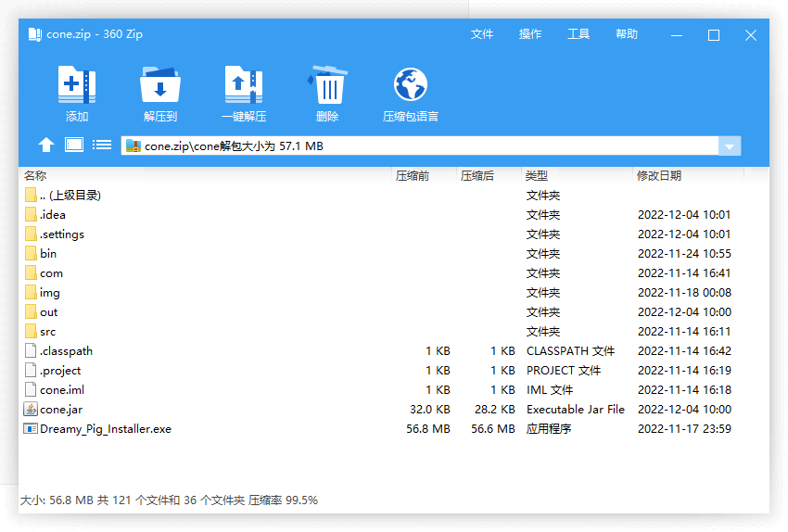Click the 解压到 (Extract to) icon
Screen dimensions: 788x532
point(160,86)
